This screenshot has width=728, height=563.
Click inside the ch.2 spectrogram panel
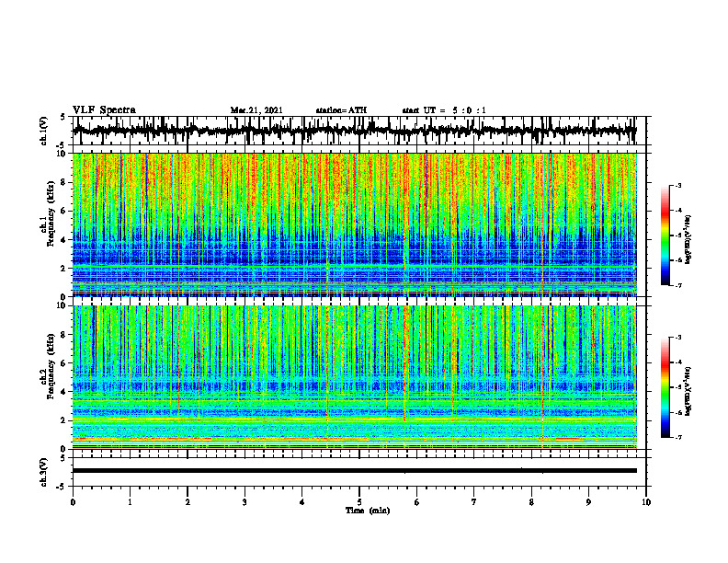click(354, 377)
